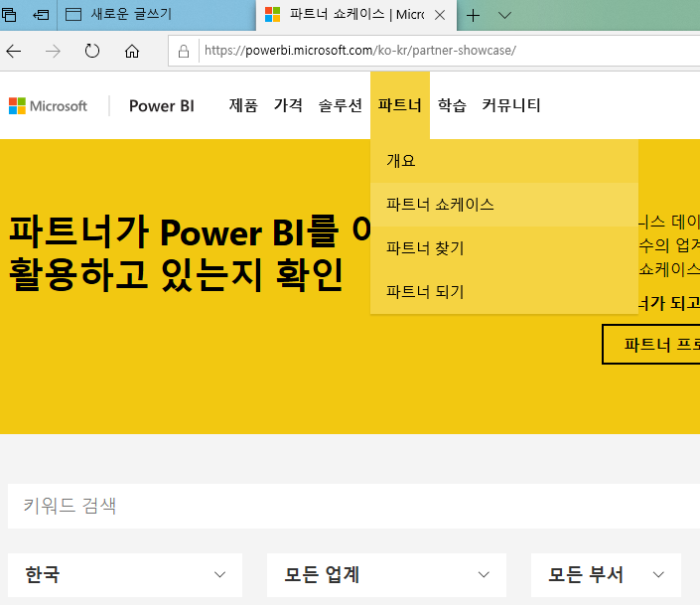Screen dimensions: 700x605
Task: Open the 모든 부서 department dropdown
Action: (x=607, y=575)
